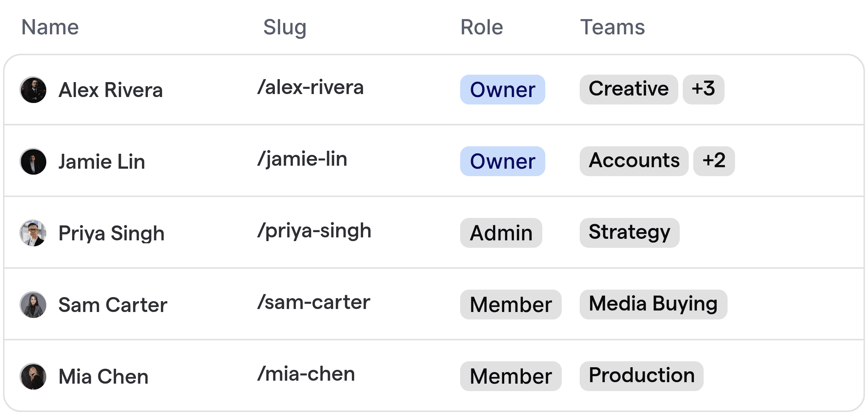Click the Teams column header

[x=612, y=27]
